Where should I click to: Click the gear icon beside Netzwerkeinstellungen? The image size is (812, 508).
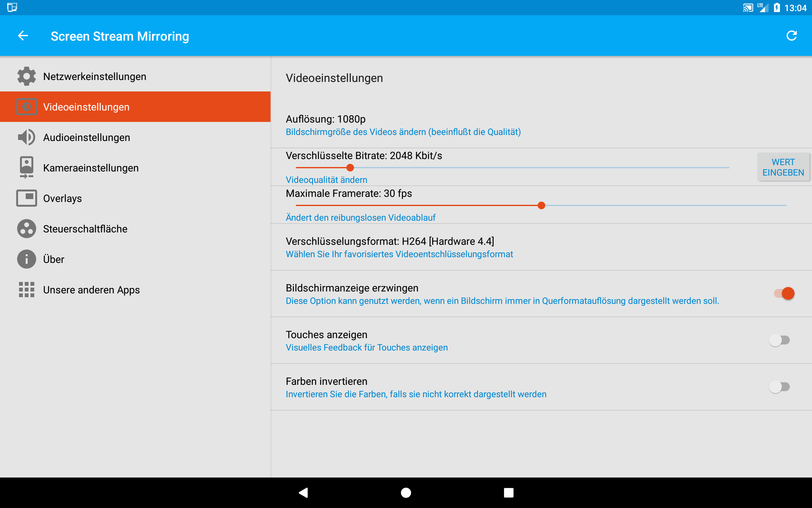pyautogui.click(x=27, y=76)
